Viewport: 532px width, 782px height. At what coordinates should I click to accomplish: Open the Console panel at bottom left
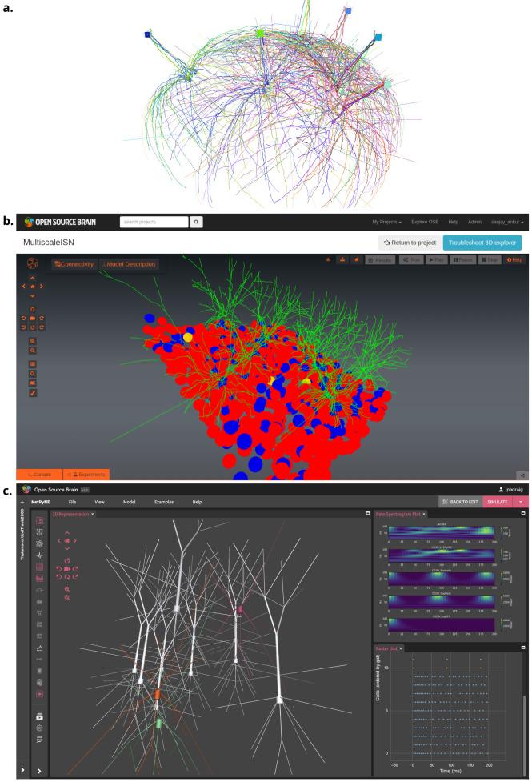click(x=37, y=475)
